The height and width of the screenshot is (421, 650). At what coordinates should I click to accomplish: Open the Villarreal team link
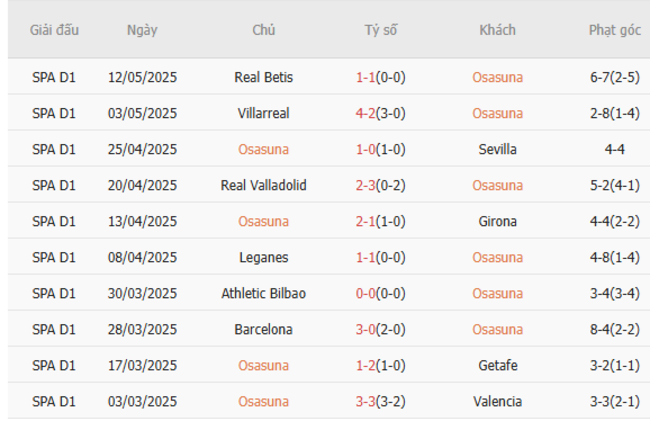263,113
